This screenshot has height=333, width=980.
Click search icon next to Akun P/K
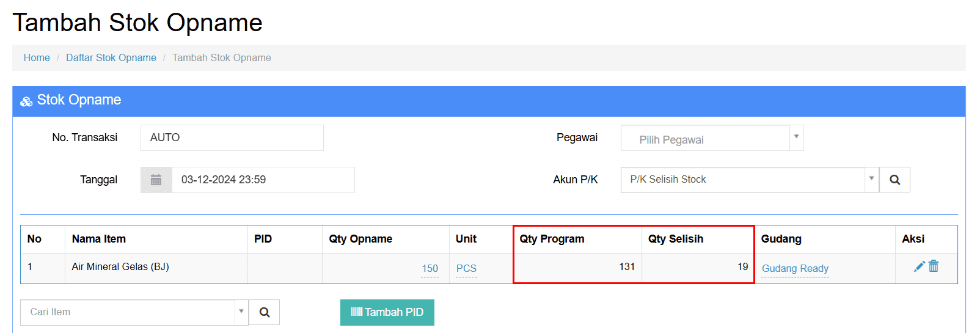pos(894,180)
